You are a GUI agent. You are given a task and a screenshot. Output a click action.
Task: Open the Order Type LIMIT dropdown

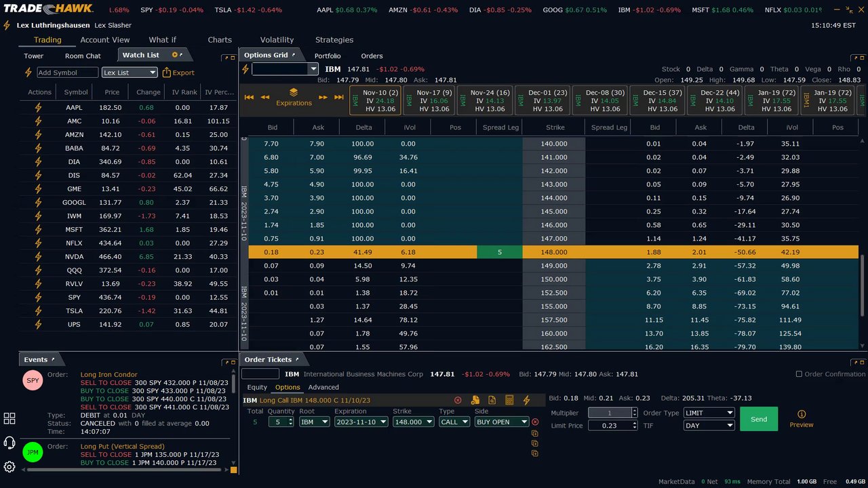709,413
